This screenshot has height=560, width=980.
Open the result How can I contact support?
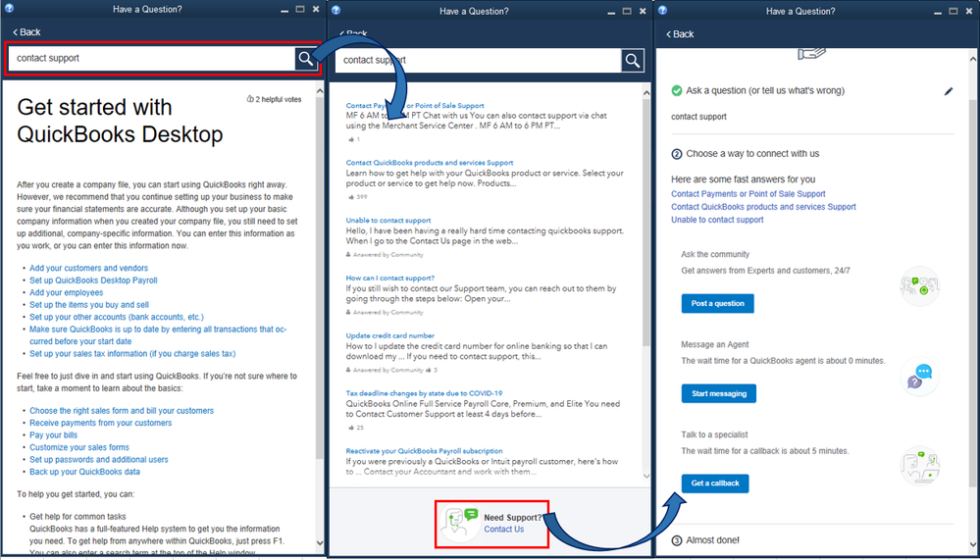point(390,278)
